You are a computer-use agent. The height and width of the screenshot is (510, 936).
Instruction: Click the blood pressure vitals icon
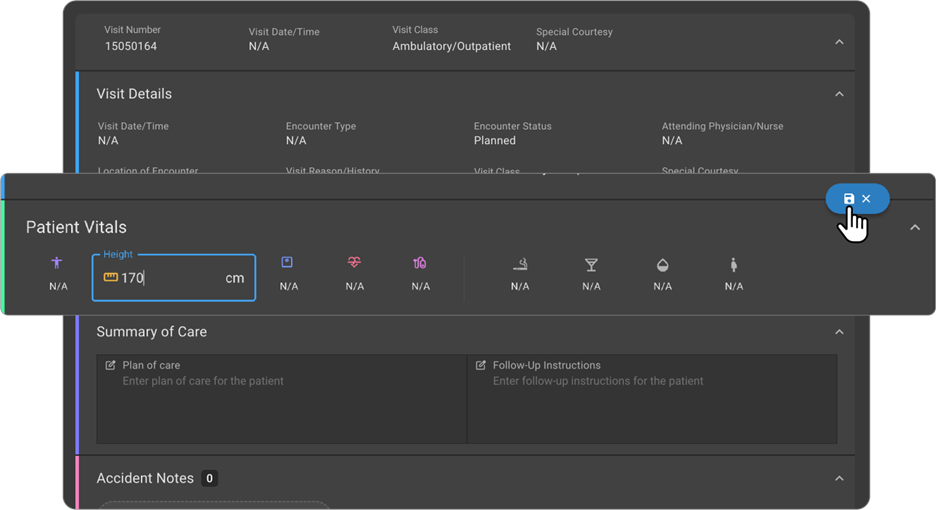click(x=420, y=263)
